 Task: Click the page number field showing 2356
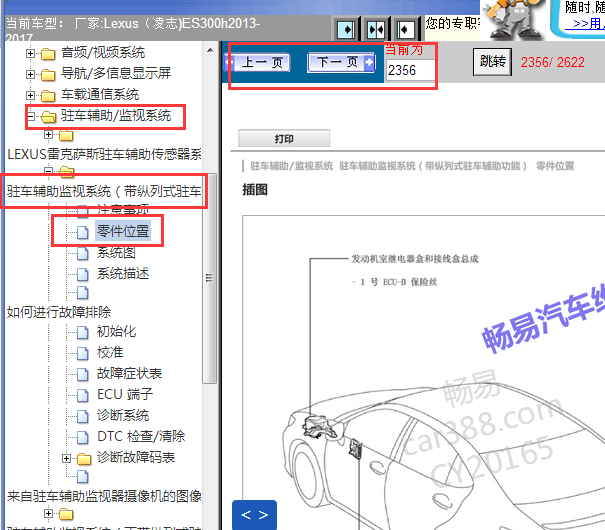pyautogui.click(x=410, y=70)
